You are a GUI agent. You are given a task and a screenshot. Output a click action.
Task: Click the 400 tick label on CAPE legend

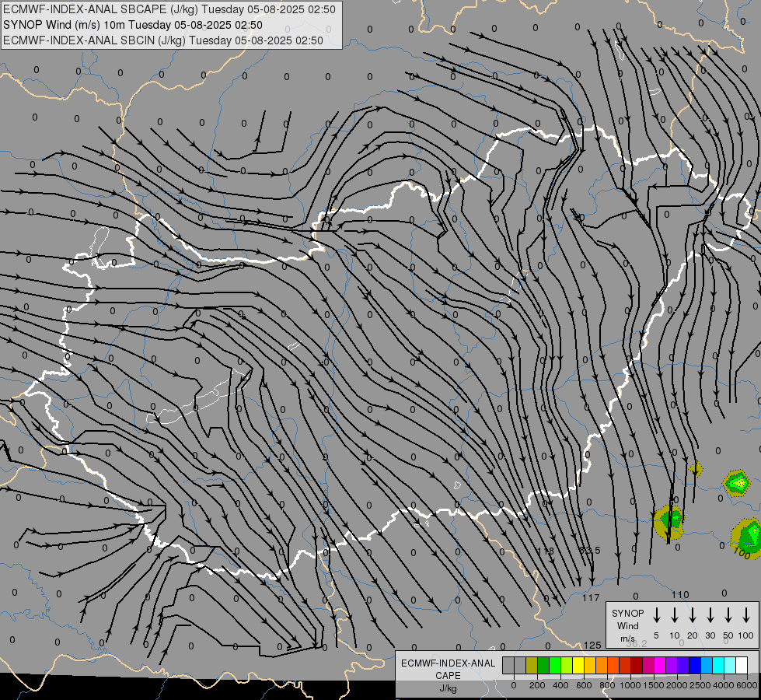point(560,685)
